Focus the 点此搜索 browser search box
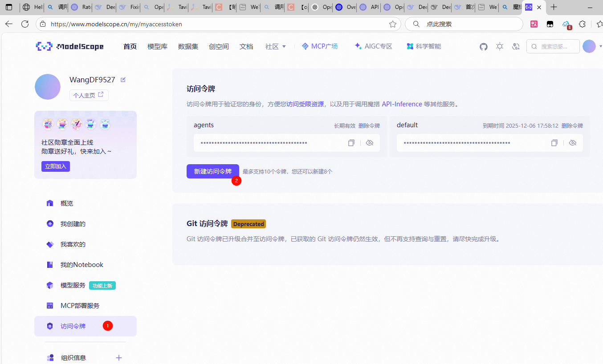 (464, 24)
